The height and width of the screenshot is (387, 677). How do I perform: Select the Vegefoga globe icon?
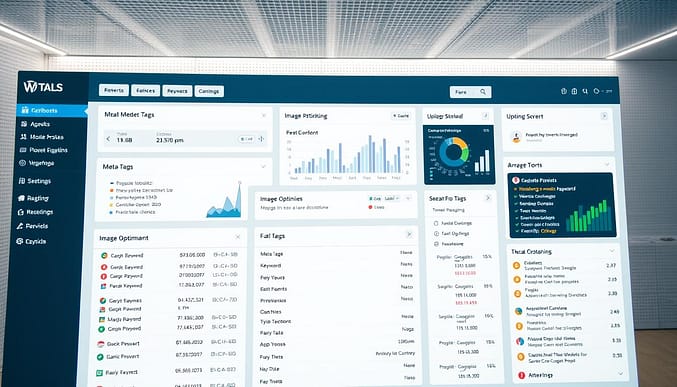[22, 163]
